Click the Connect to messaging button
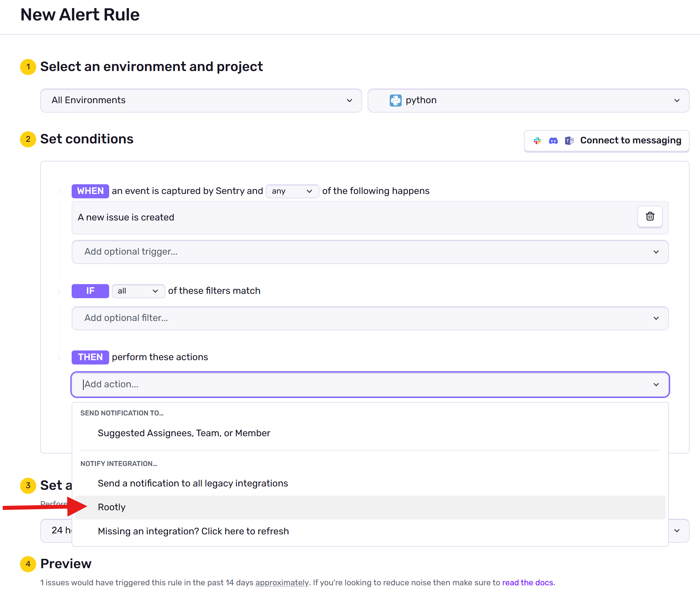 click(x=630, y=141)
